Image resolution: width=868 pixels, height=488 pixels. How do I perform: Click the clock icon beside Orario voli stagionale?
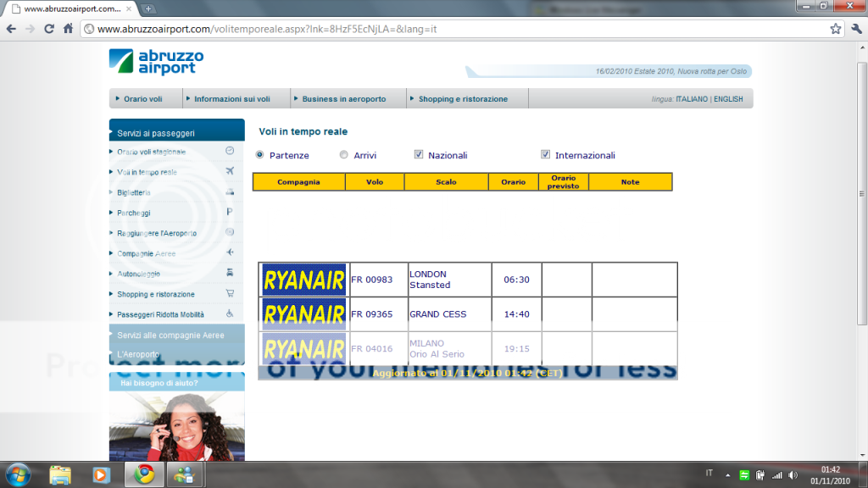(230, 151)
